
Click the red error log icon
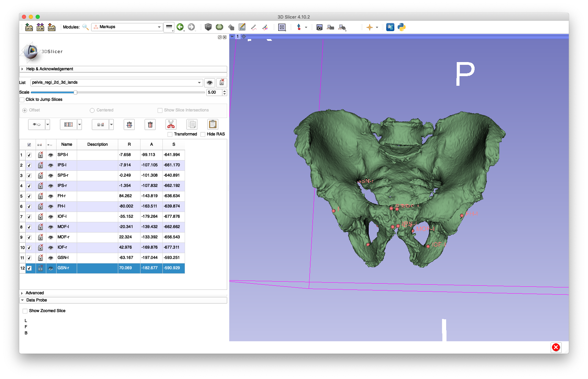(556, 347)
